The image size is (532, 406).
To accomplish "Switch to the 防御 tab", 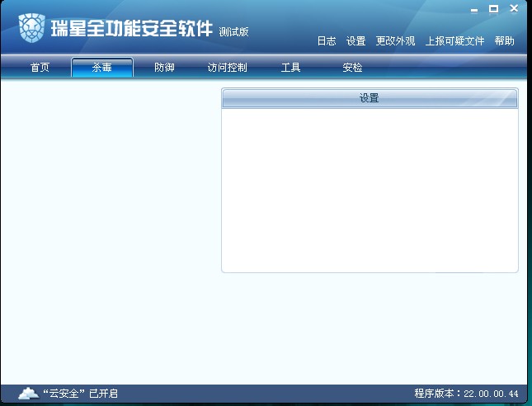I will click(x=164, y=67).
